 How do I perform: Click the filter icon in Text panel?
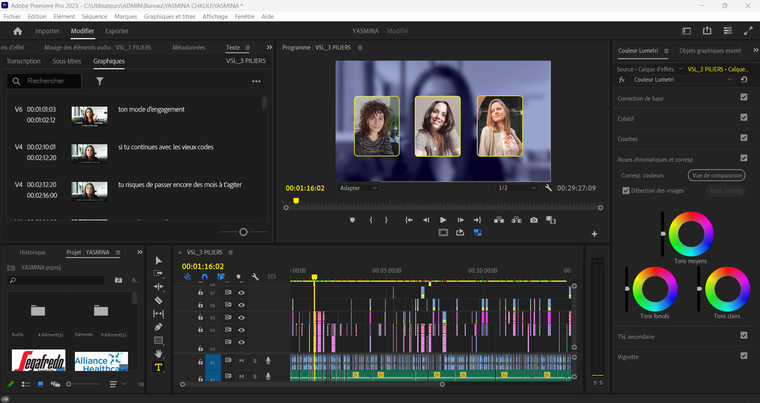coord(99,81)
